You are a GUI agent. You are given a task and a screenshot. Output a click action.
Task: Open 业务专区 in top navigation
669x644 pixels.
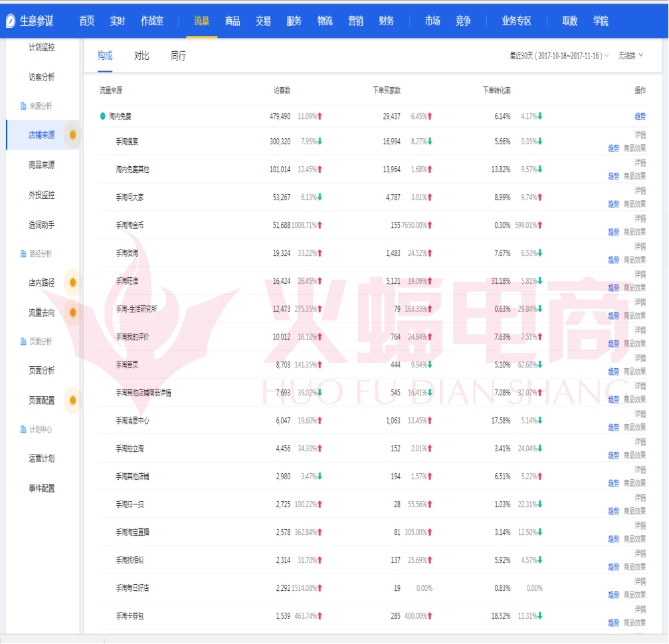pos(517,21)
